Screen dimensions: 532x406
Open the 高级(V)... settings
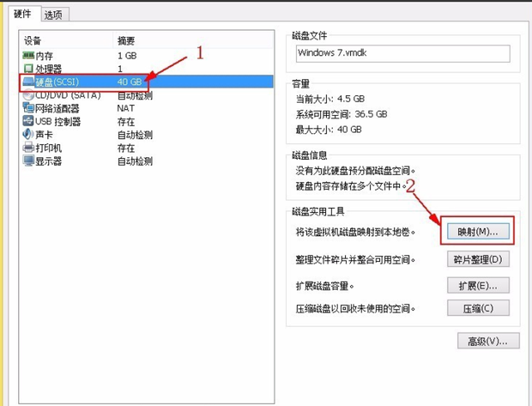tap(488, 341)
